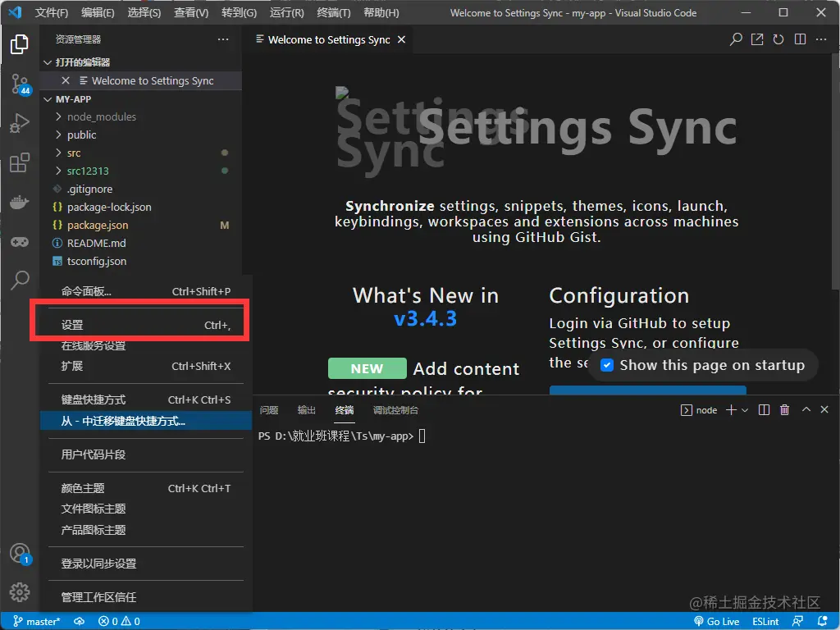
Task: Open the 选择(S) menu
Action: (144, 13)
